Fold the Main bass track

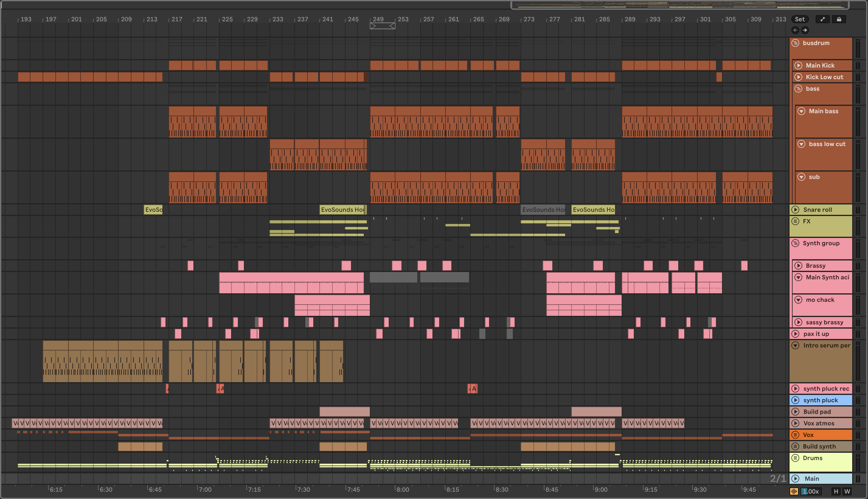(801, 111)
